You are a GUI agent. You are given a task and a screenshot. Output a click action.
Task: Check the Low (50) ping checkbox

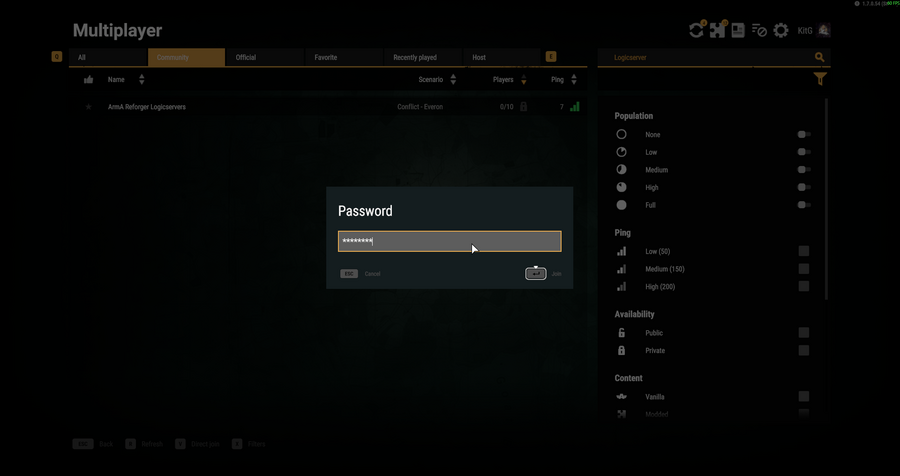click(804, 251)
